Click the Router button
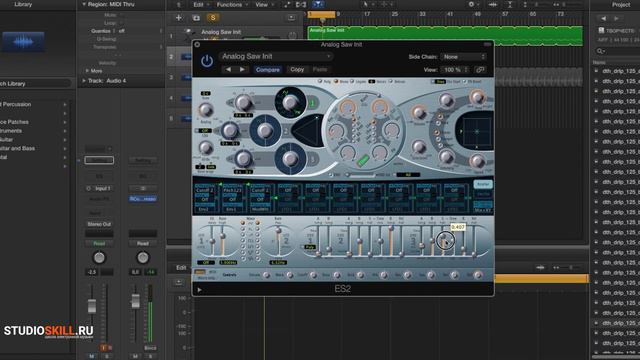Image resolution: width=640 pixels, height=360 pixels. pos(483,184)
